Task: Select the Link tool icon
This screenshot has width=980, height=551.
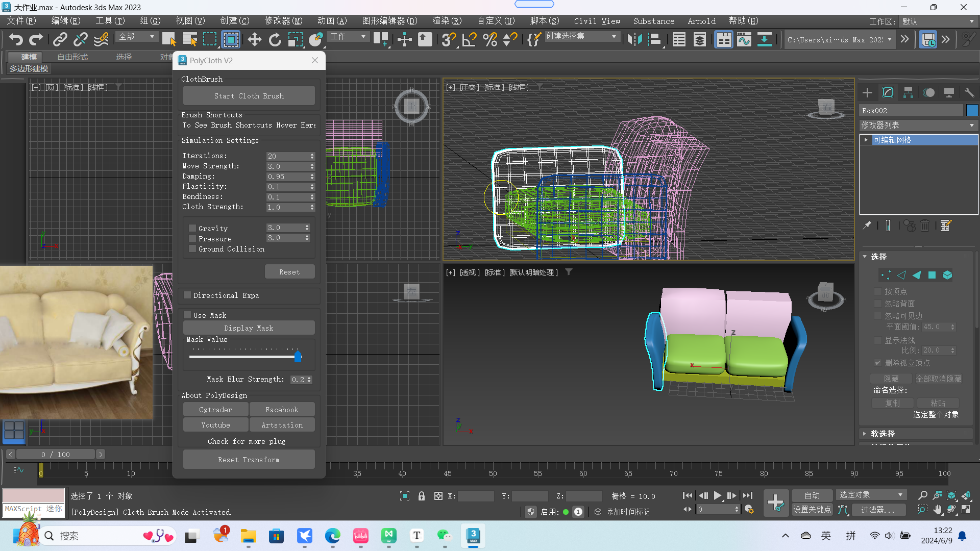Action: coord(60,39)
